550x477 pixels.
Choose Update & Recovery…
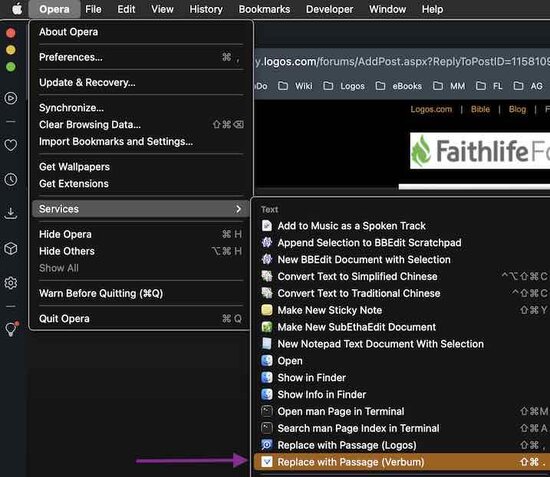pyautogui.click(x=141, y=82)
